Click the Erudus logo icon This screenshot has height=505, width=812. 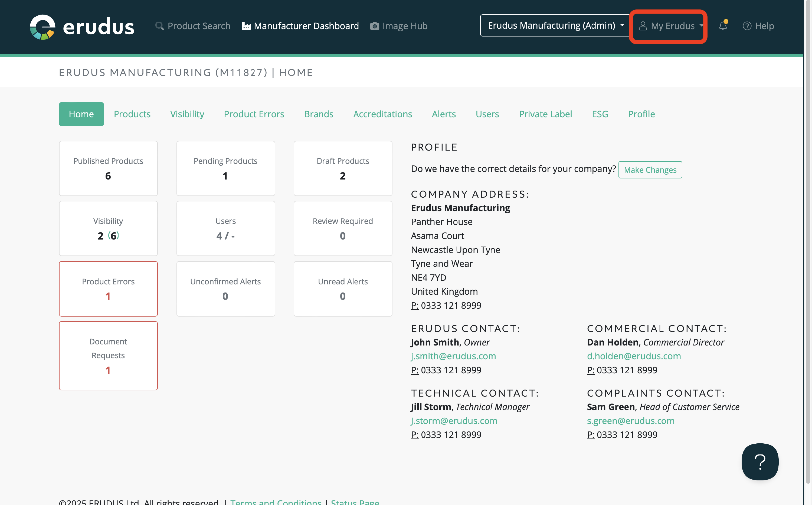point(42,27)
